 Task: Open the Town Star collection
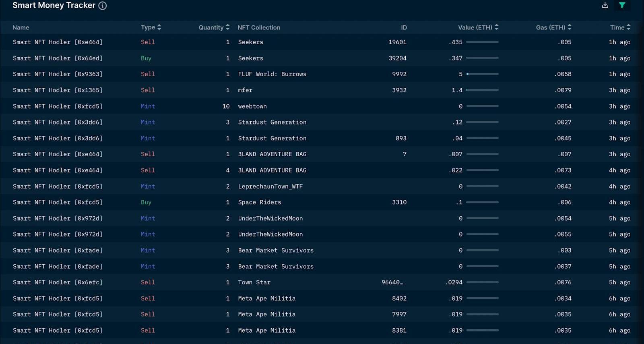click(x=254, y=282)
